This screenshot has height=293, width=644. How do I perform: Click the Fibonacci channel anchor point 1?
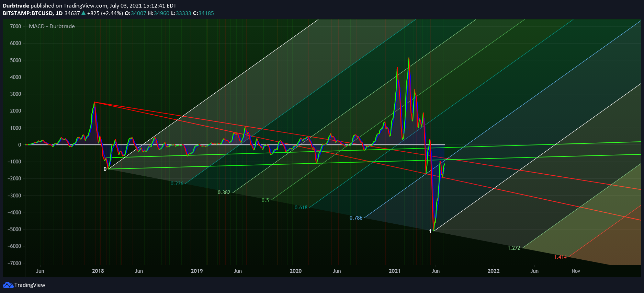point(430,231)
